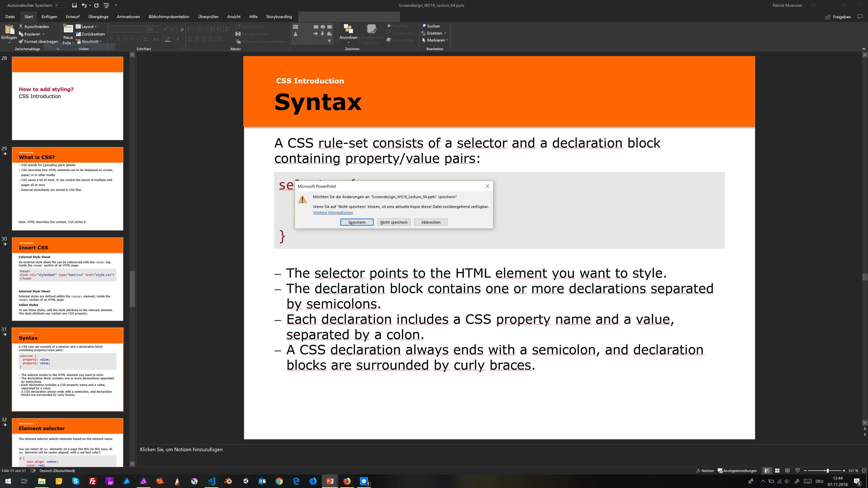Open the Ersetzen dropdown arrow
The height and width of the screenshot is (488, 868).
[445, 33]
